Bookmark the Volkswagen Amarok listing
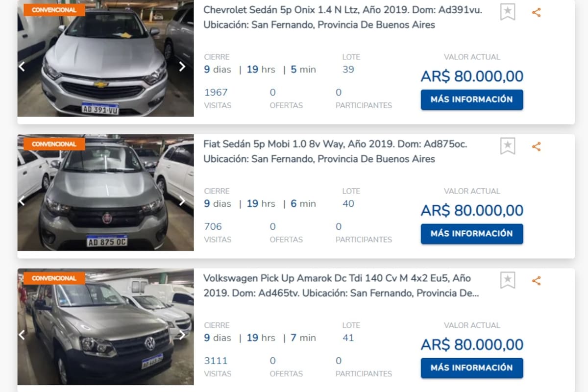 point(508,280)
